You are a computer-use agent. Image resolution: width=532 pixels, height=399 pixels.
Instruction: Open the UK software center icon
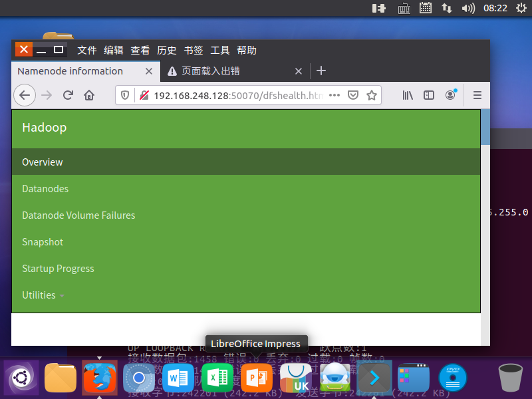click(x=296, y=378)
